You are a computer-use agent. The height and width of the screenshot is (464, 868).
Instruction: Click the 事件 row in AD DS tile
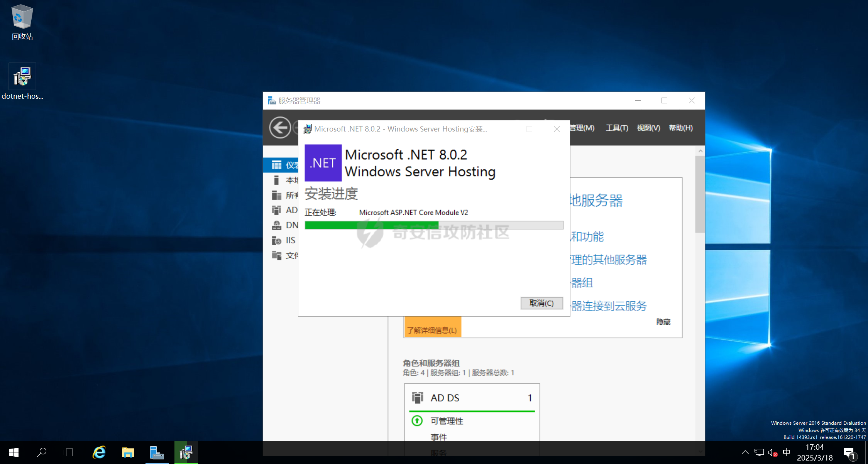[439, 437]
